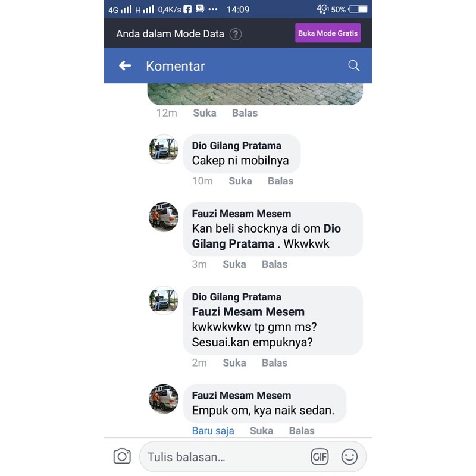Like the 'Cakep ni mobilnya' comment with Suka
The width and height of the screenshot is (476, 476).
[x=240, y=181]
